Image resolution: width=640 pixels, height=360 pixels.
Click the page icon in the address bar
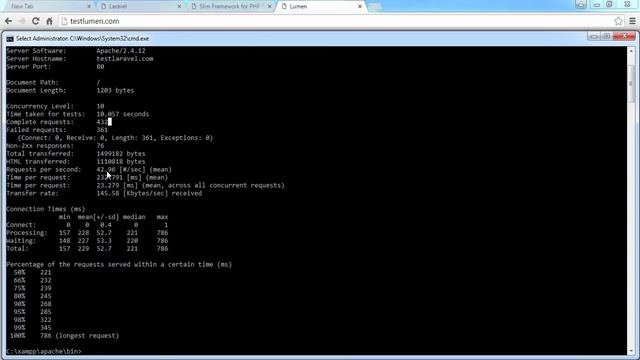pyautogui.click(x=64, y=21)
